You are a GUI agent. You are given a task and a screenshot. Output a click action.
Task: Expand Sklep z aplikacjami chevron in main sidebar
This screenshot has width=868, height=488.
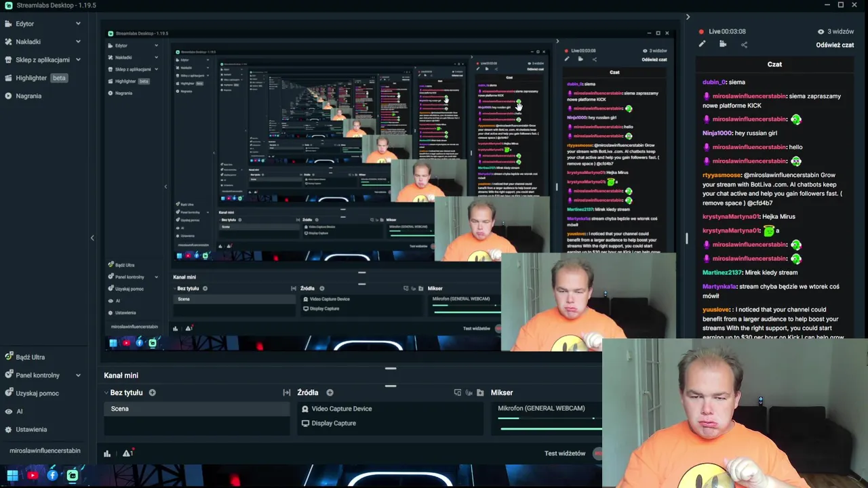[x=78, y=60]
